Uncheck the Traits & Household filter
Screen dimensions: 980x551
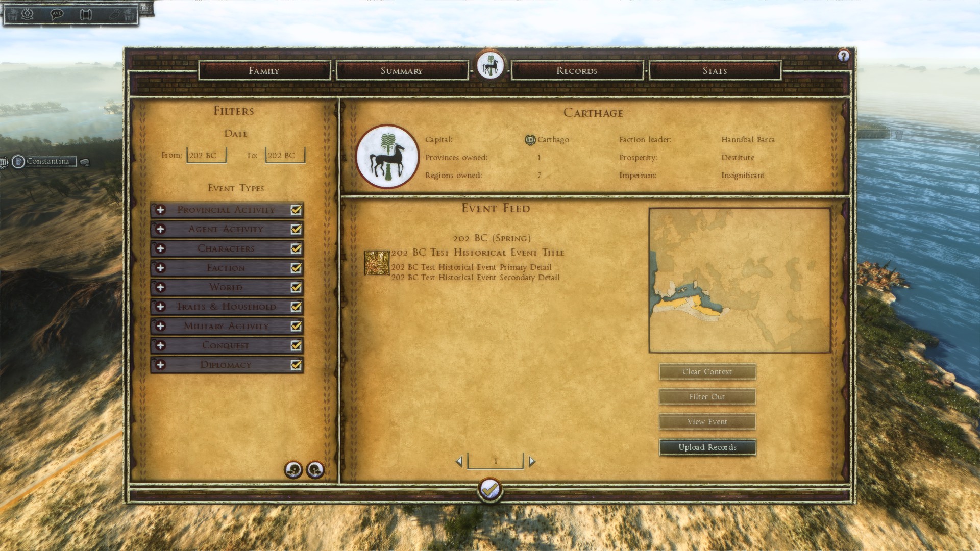coord(296,307)
